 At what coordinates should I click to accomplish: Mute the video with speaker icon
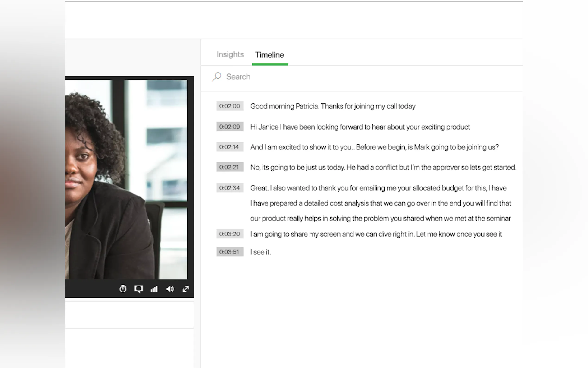pyautogui.click(x=170, y=289)
